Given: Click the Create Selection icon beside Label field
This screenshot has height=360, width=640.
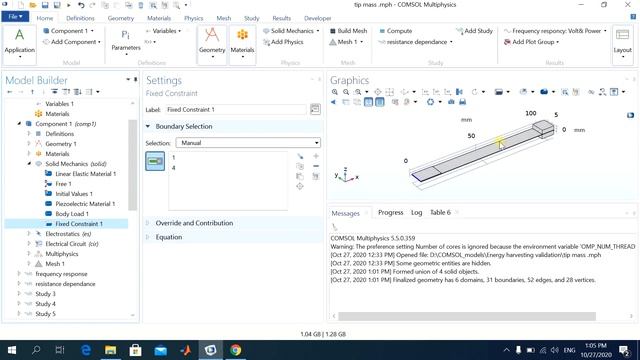Looking at the screenshot, I should coord(315,109).
